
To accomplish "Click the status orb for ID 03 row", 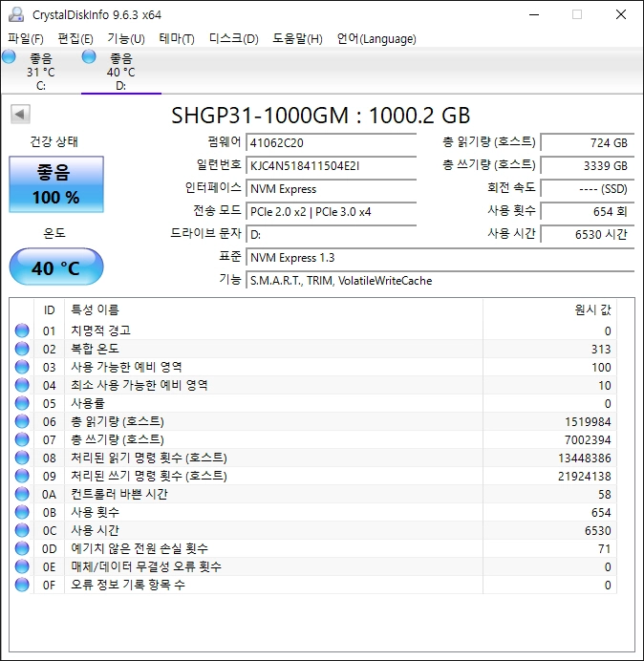I will pos(22,367).
